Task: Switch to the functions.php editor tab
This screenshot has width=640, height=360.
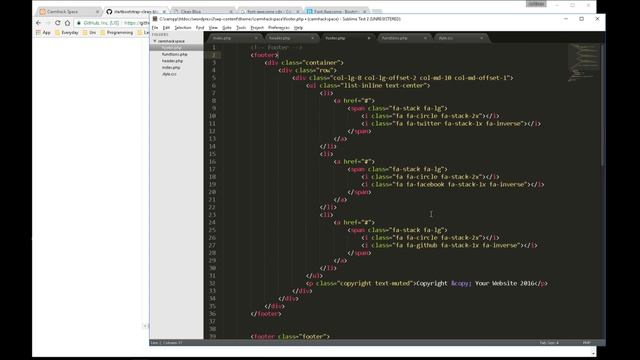Action: (402, 38)
